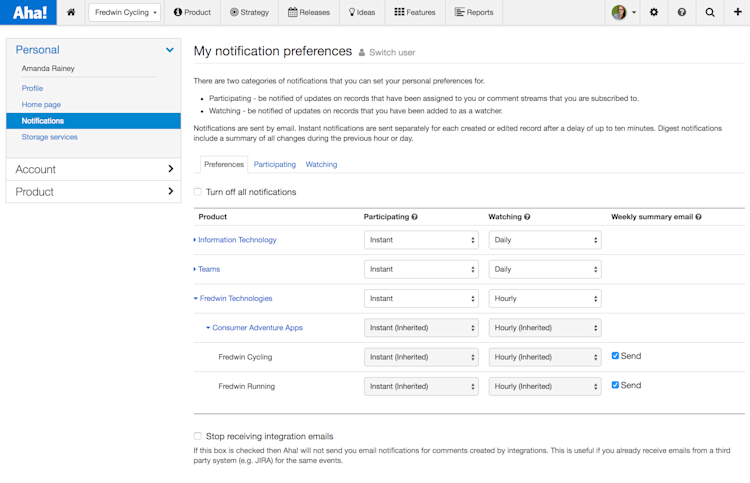This screenshot has height=483, width=750.
Task: Open the Releases menu
Action: pyautogui.click(x=308, y=12)
